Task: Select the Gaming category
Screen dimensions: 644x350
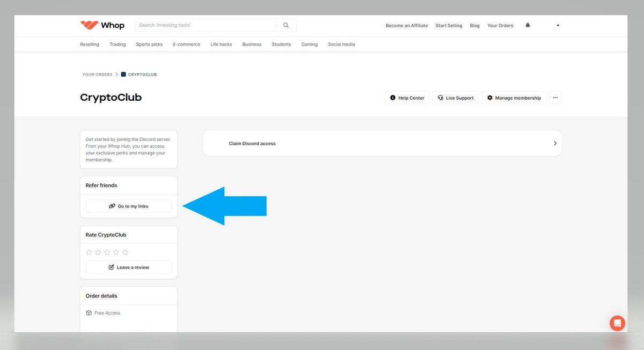Action: (x=310, y=44)
